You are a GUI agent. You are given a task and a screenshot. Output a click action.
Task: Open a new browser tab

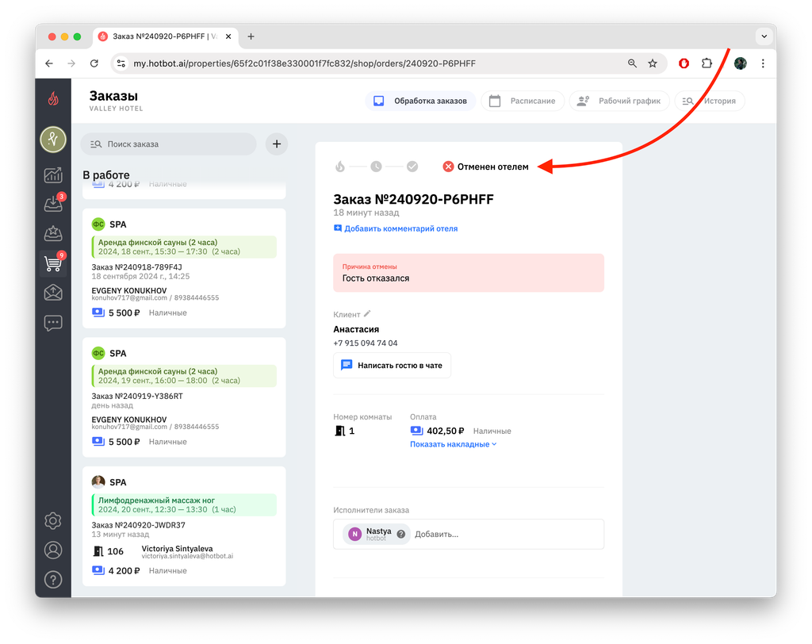[x=251, y=36]
